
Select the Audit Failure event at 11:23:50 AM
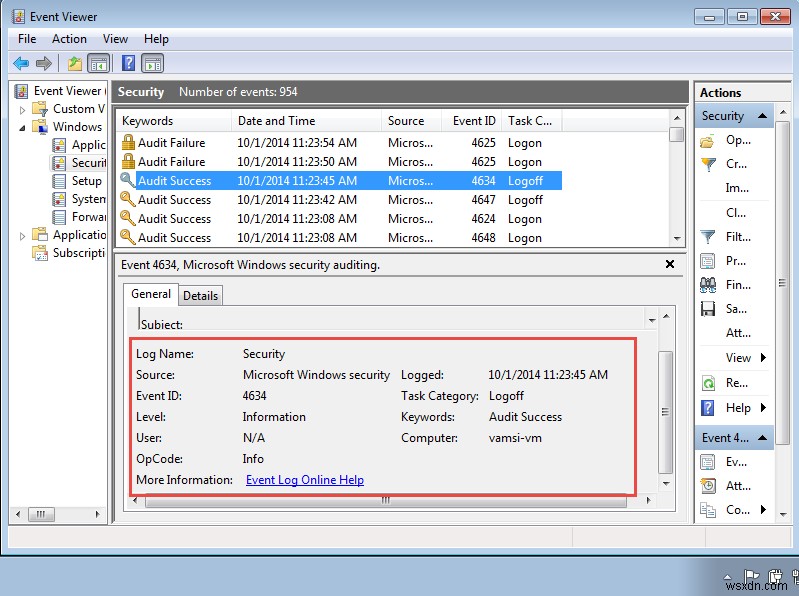coord(340,162)
